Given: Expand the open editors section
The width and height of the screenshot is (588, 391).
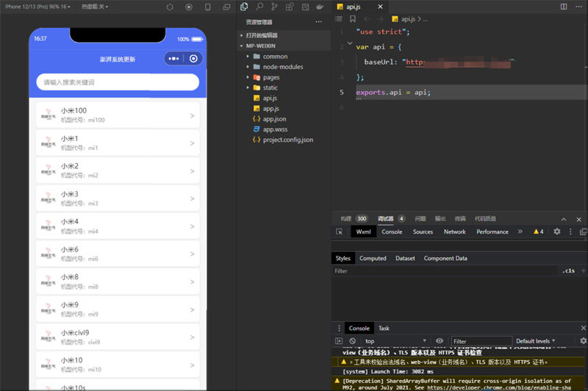Looking at the screenshot, I should click(x=262, y=35).
